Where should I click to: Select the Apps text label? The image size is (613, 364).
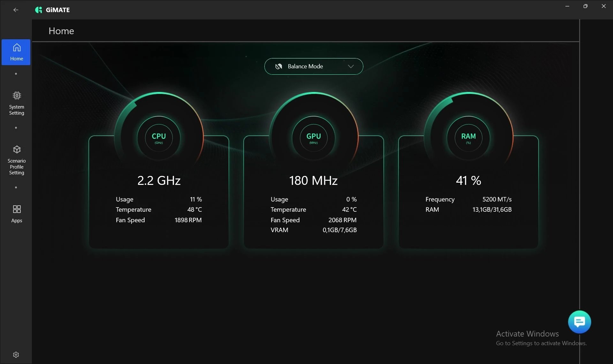[x=17, y=221]
